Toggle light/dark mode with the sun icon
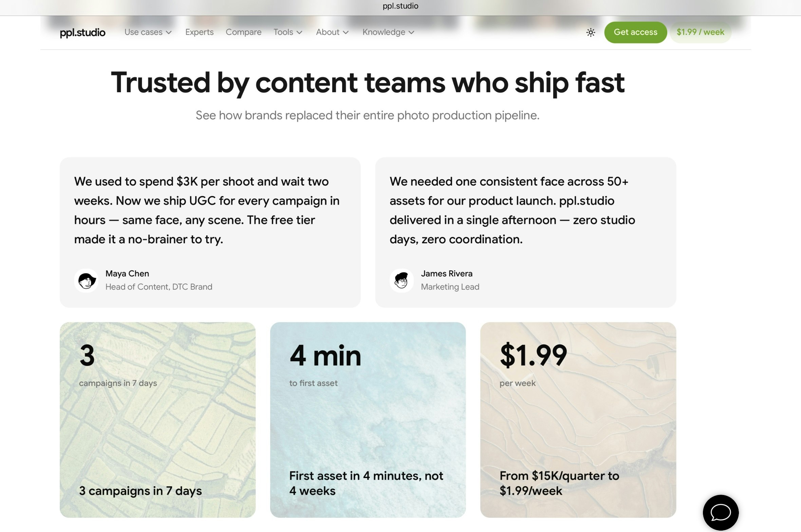The image size is (801, 532). [x=590, y=32]
